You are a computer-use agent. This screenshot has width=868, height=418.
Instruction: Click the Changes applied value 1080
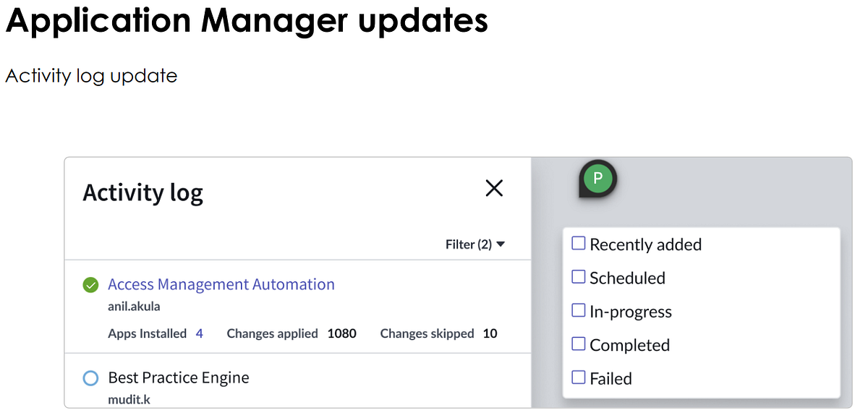click(341, 333)
